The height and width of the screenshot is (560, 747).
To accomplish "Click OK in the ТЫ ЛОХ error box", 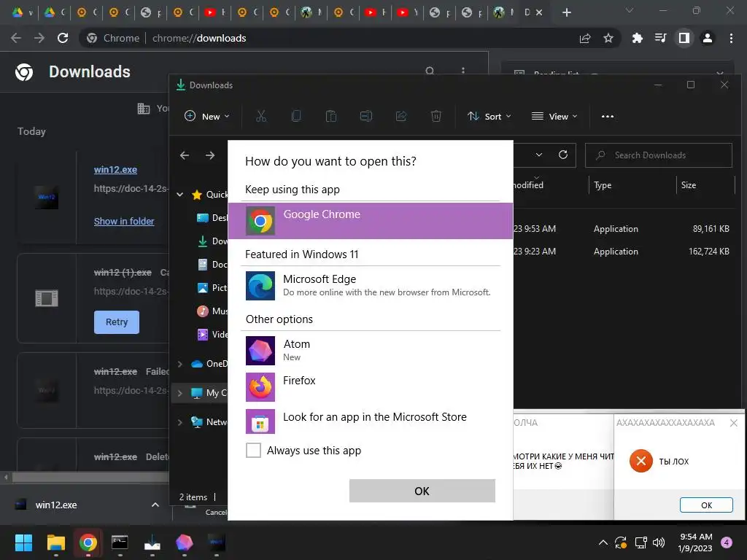I will pyautogui.click(x=706, y=505).
